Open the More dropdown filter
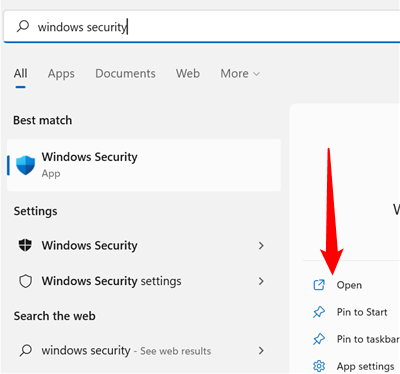 pos(240,73)
